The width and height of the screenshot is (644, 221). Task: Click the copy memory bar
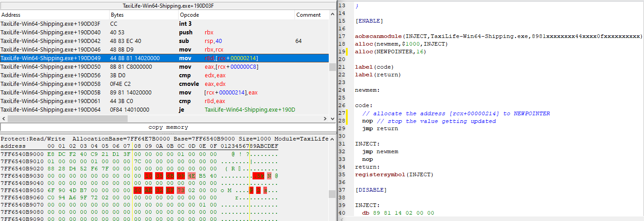click(168, 127)
